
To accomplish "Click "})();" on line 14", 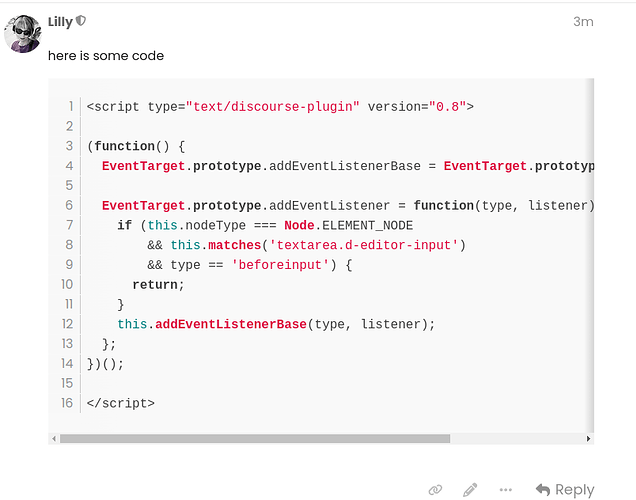I will [x=105, y=364].
